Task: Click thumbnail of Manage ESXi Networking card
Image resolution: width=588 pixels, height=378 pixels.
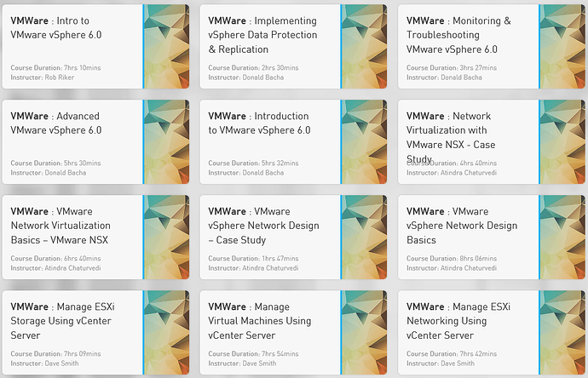Action: coord(562,332)
